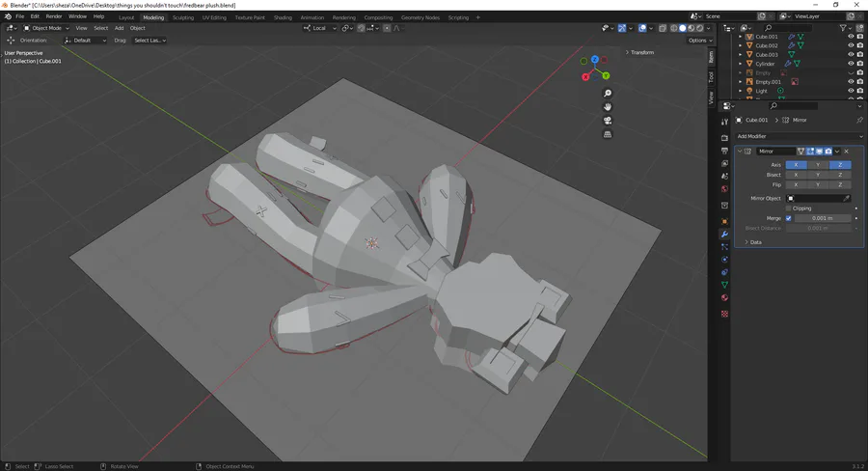Open the World properties tab icon

tap(724, 189)
